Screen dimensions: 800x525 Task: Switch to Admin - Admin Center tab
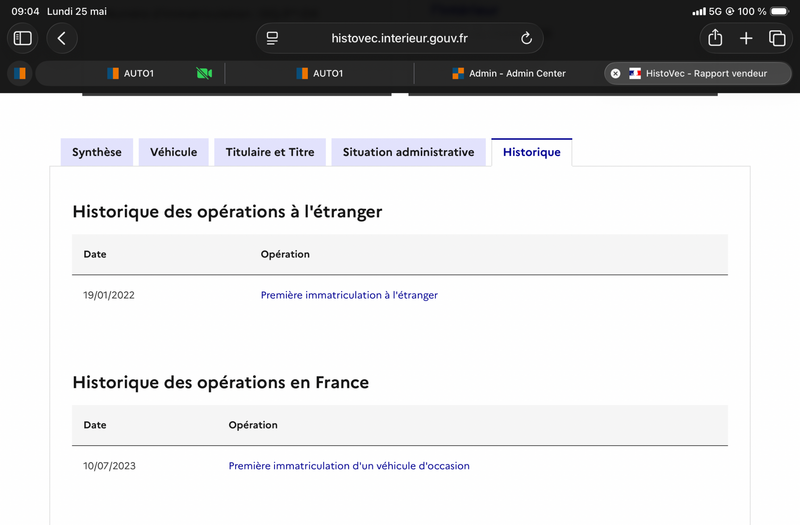coord(509,73)
